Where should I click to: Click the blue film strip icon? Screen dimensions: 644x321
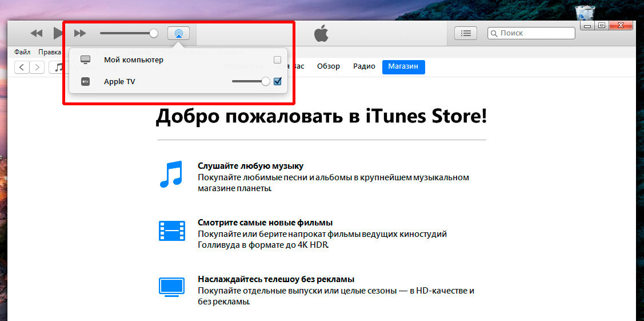(171, 231)
